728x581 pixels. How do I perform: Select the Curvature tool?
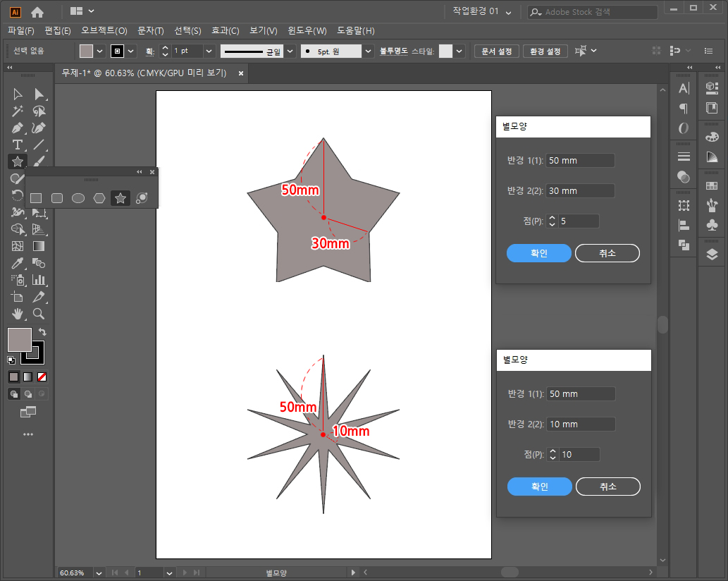point(39,128)
